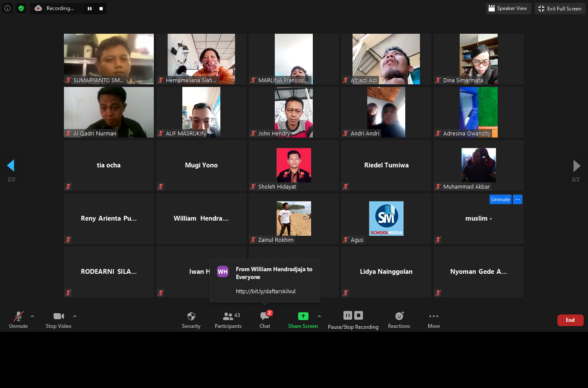Toggle Stop Video camera

click(58, 316)
